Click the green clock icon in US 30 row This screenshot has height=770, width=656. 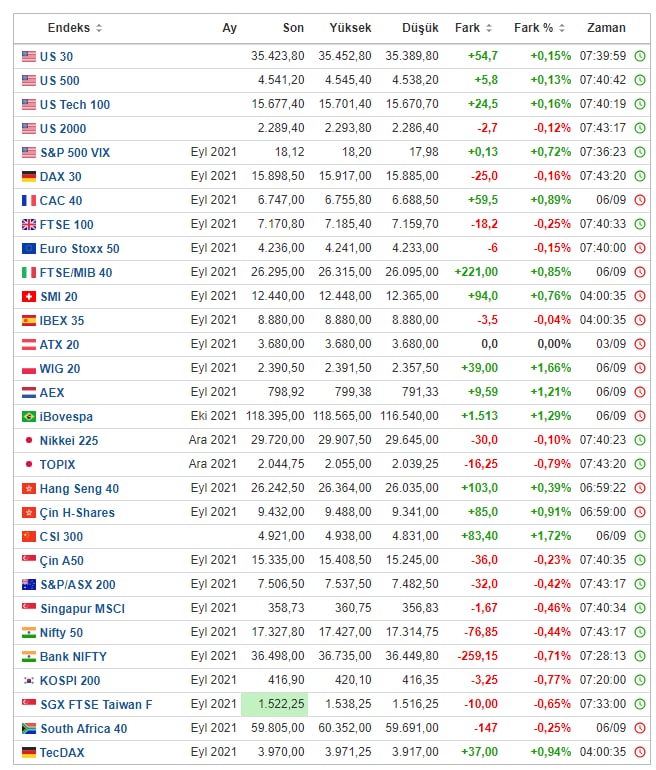(x=640, y=56)
